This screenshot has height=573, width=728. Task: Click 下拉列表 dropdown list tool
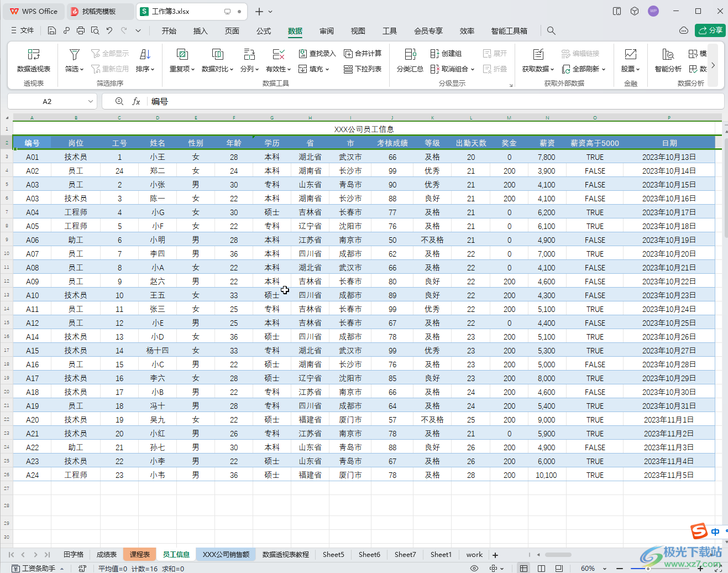(x=363, y=69)
